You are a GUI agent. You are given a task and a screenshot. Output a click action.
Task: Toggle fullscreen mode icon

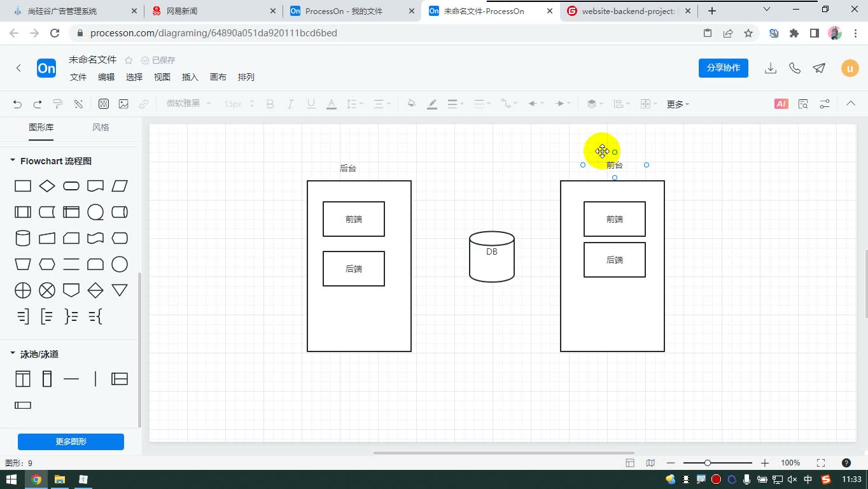coord(821,463)
